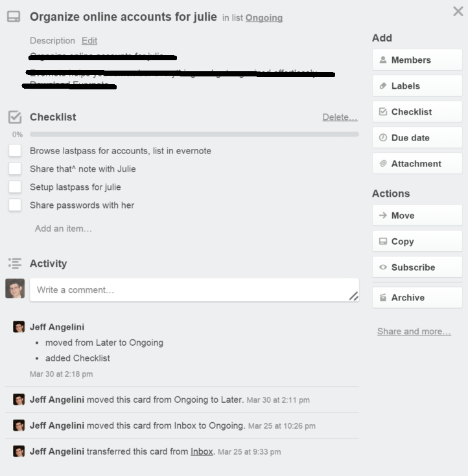The height and width of the screenshot is (476, 468).
Task: Click the Labels tag icon
Action: click(x=382, y=86)
